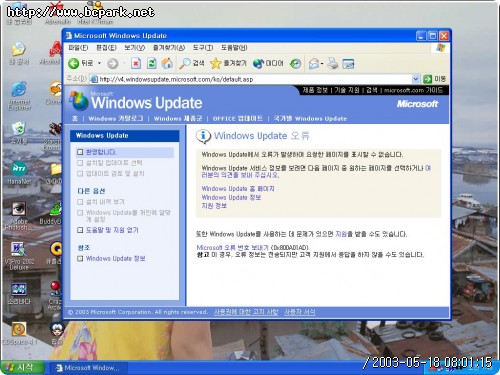500x375 pixels.
Task: Open Windows Update 홈 페이지 link
Action: (238, 189)
